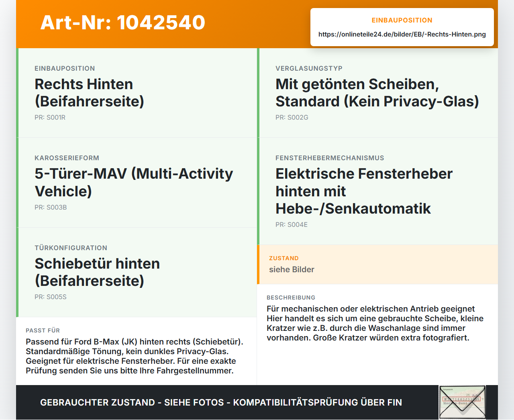Click the PR: S001R code
Screen dimensions: 514x420
tap(50, 118)
